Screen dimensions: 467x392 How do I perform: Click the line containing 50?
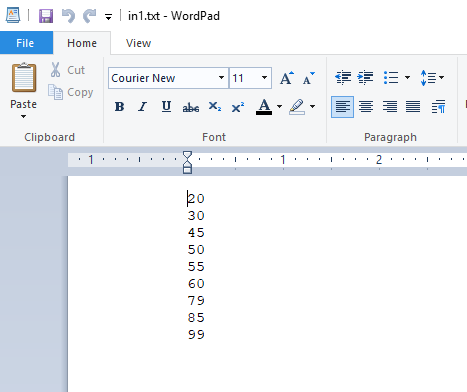tap(196, 250)
